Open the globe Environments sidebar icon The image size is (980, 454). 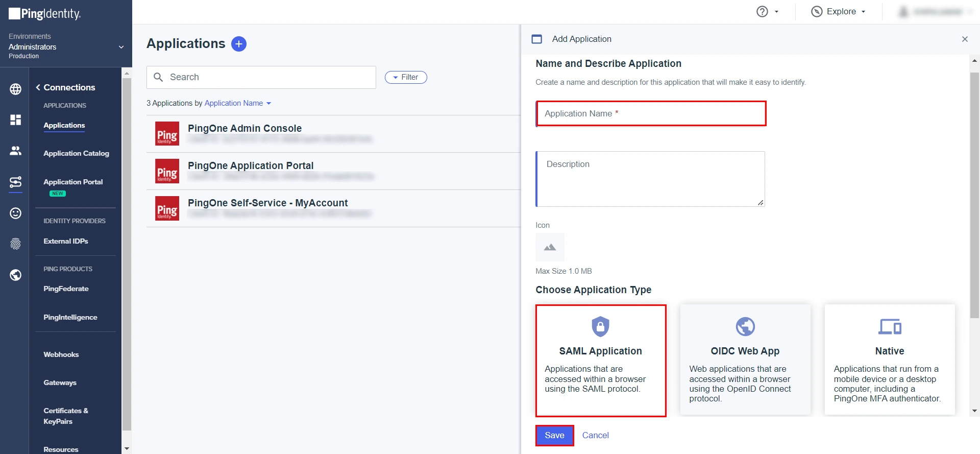[x=16, y=89]
